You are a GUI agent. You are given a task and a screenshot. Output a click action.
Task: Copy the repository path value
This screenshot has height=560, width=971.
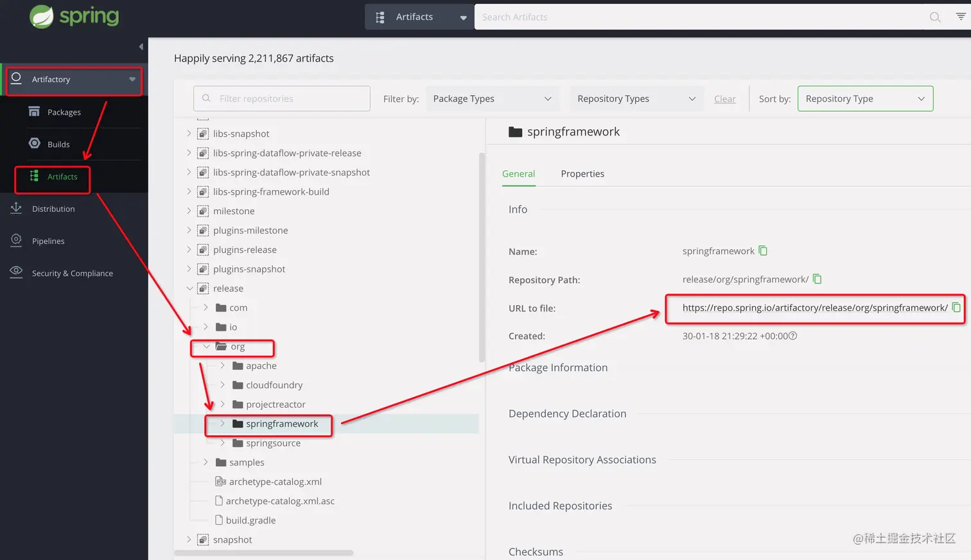[817, 279]
